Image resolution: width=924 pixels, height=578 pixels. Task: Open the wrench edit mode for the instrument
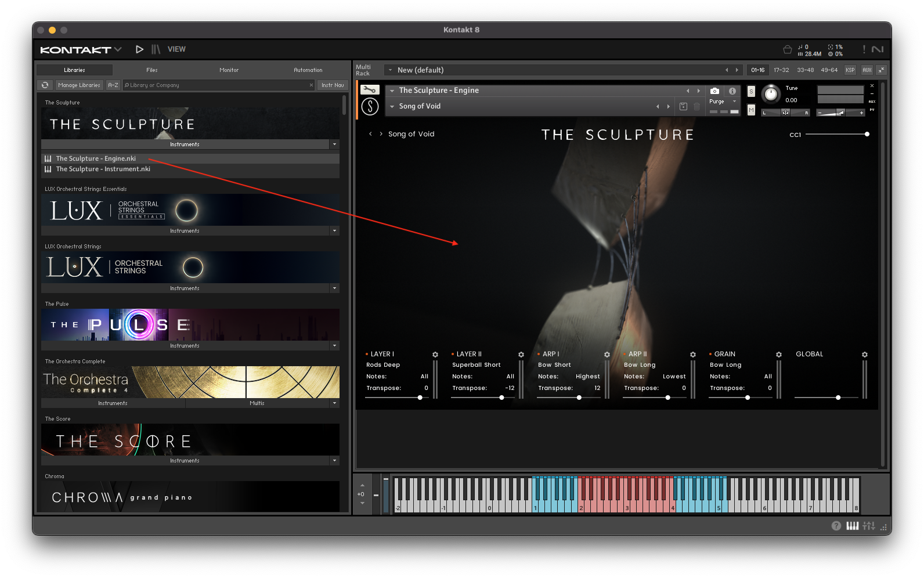(x=370, y=90)
